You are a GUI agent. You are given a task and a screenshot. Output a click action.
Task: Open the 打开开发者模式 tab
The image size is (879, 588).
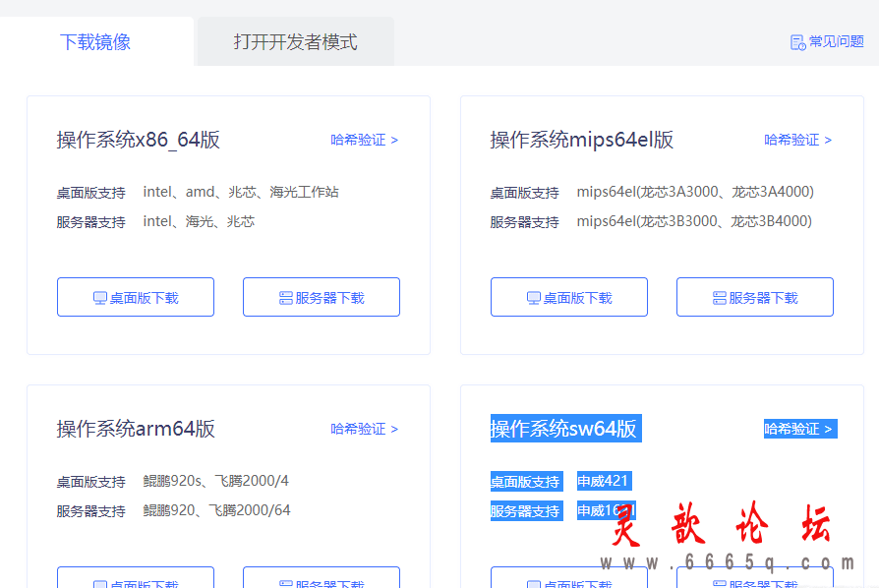point(295,42)
